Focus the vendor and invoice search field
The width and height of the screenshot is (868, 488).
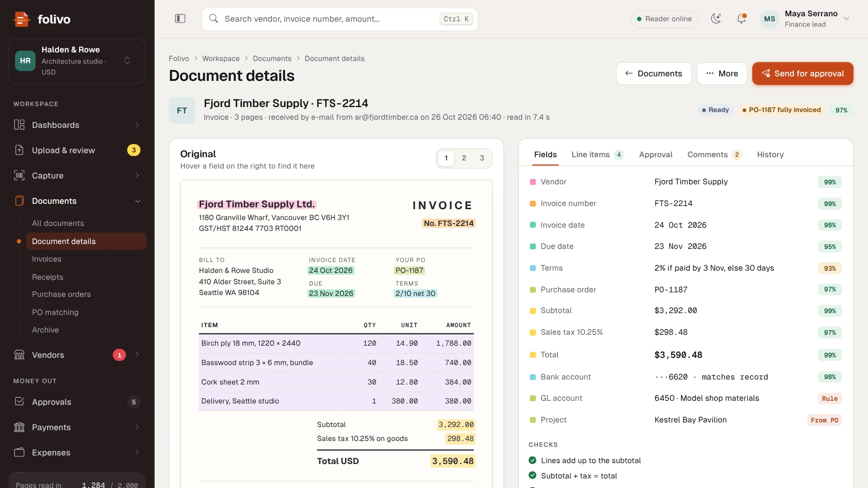(340, 19)
